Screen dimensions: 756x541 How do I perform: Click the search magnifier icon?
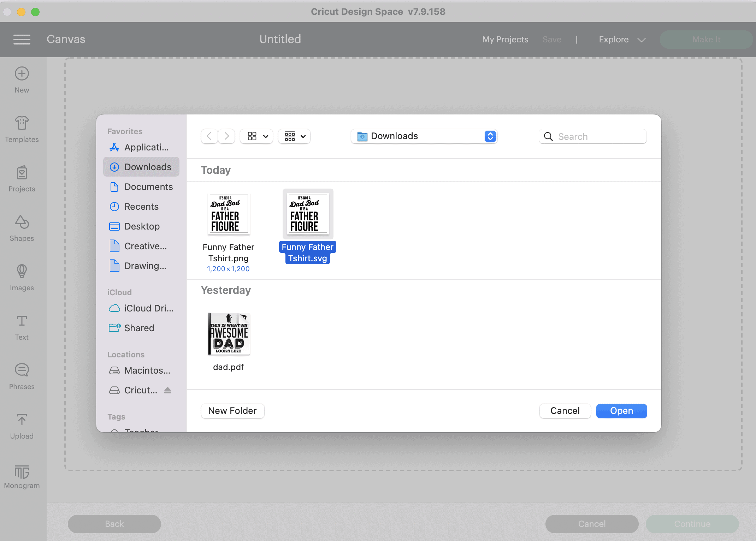pos(548,137)
